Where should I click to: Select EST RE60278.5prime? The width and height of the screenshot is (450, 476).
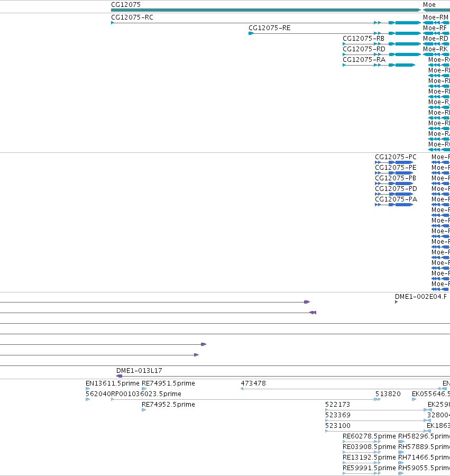point(369,436)
